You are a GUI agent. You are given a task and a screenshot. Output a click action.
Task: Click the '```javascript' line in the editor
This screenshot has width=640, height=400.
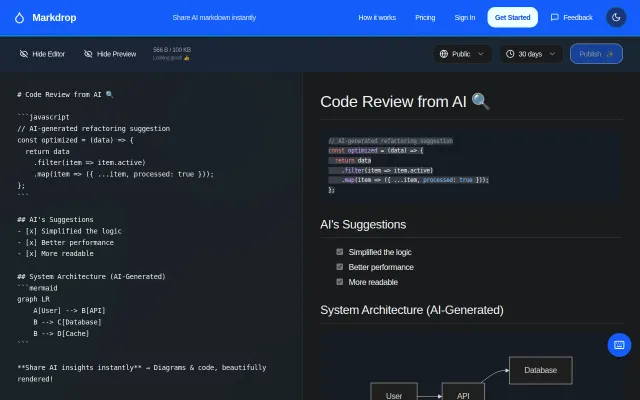click(43, 117)
